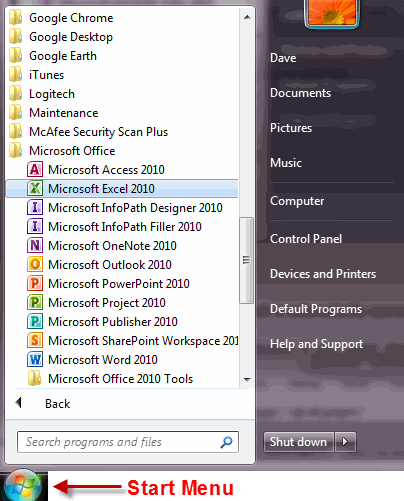Image resolution: width=404 pixels, height=501 pixels.
Task: Start Microsoft Word 2010 icon
Action: pyautogui.click(x=35, y=359)
